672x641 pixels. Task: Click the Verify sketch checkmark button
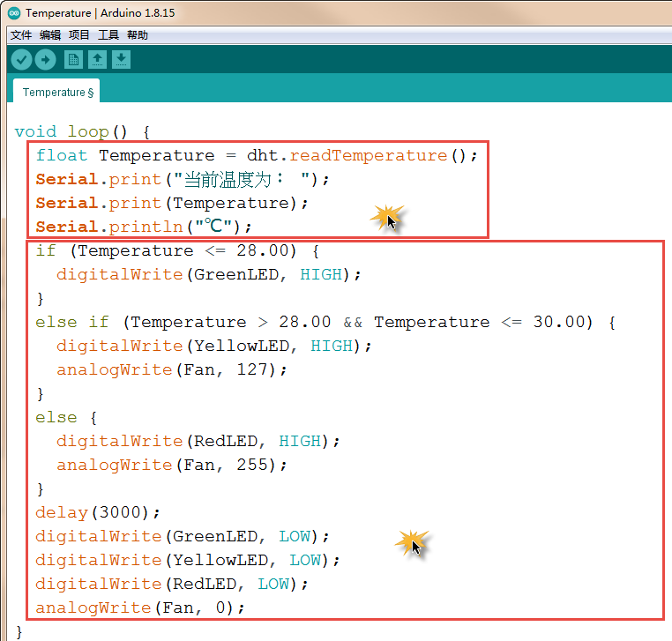[21, 60]
